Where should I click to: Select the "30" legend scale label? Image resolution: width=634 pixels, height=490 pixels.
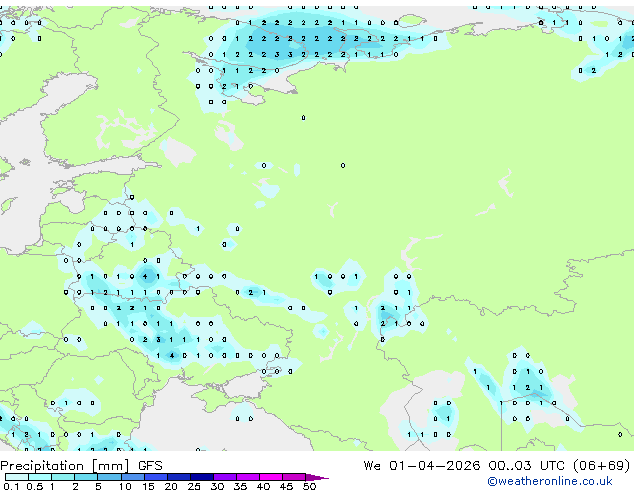pos(217,486)
